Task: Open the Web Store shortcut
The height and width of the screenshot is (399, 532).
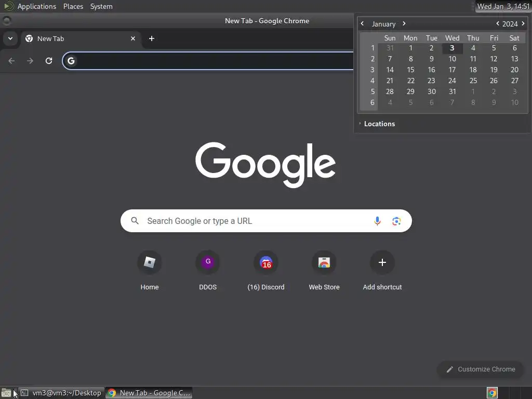Action: click(324, 271)
